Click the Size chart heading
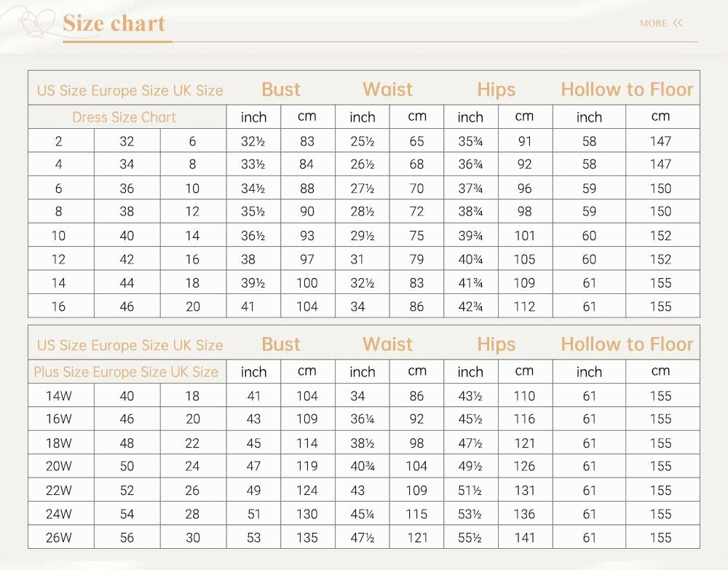 tap(114, 23)
